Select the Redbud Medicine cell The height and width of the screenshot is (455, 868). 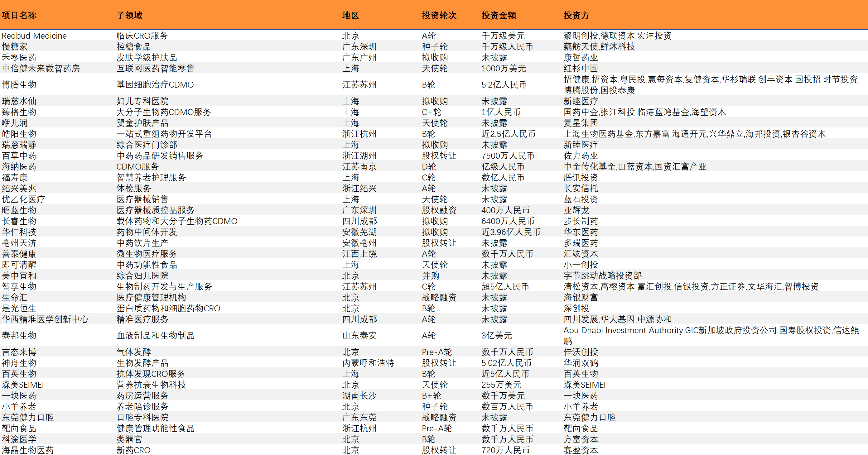point(34,36)
